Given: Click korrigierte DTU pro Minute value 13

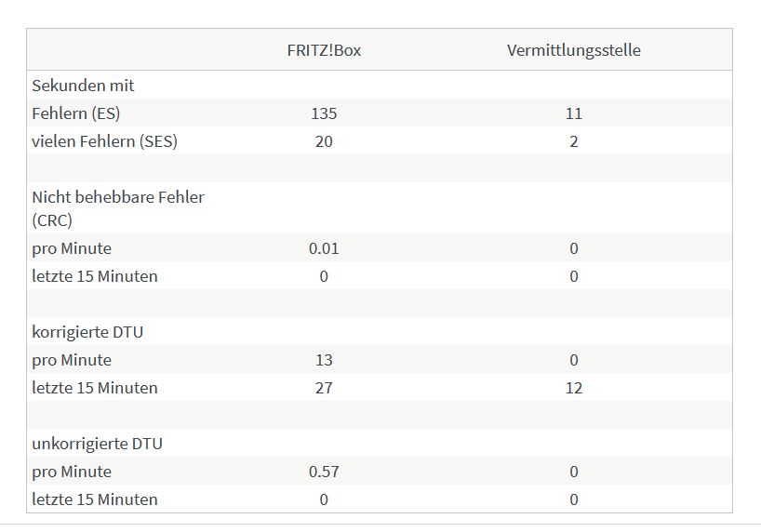Looking at the screenshot, I should (324, 360).
